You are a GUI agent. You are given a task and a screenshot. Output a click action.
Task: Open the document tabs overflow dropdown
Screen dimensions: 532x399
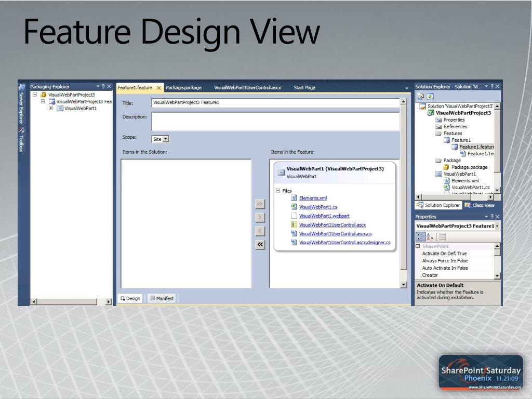tap(406, 88)
